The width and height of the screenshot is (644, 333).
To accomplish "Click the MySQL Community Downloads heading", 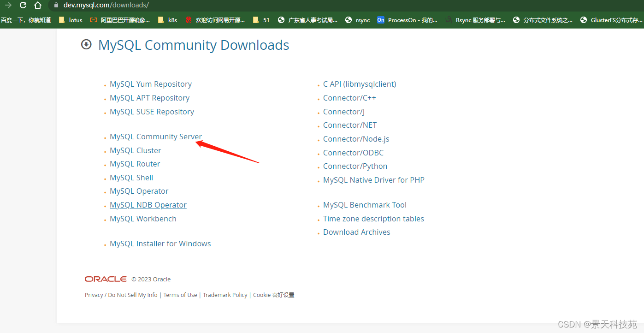I will point(194,45).
